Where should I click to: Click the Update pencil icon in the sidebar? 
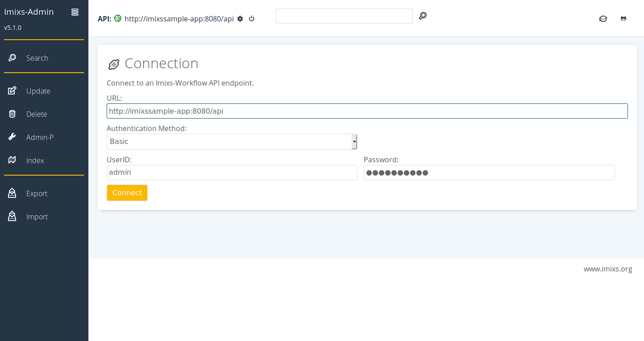12,90
